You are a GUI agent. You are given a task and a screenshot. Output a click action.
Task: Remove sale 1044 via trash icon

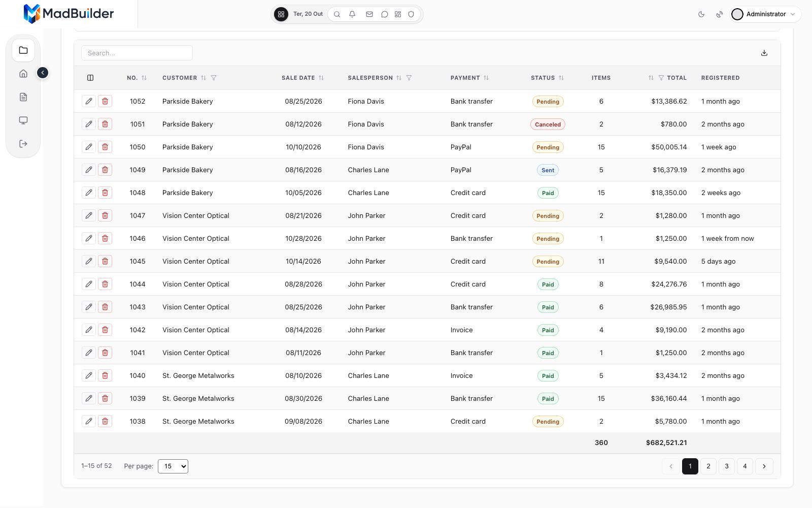pos(105,284)
